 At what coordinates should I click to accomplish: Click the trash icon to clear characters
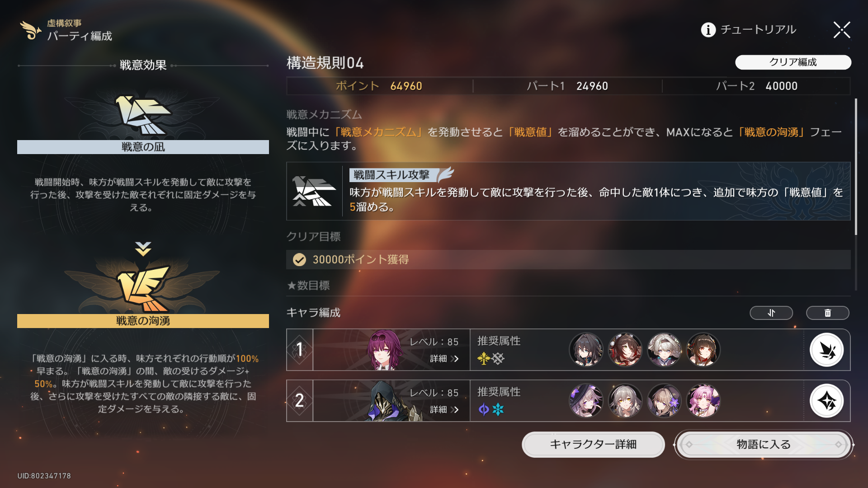(827, 313)
